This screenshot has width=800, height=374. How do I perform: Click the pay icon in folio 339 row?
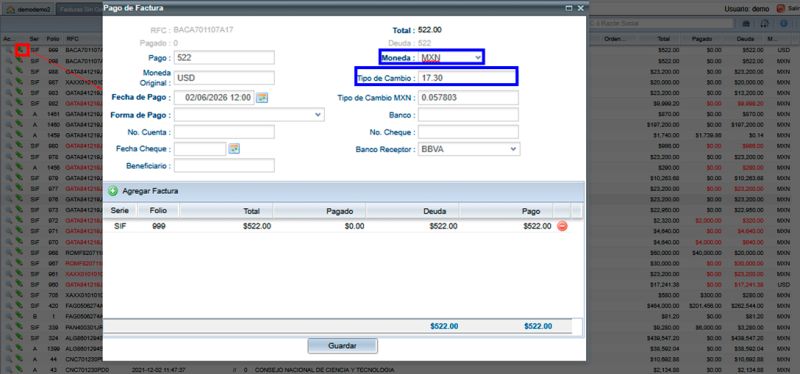click(19, 327)
